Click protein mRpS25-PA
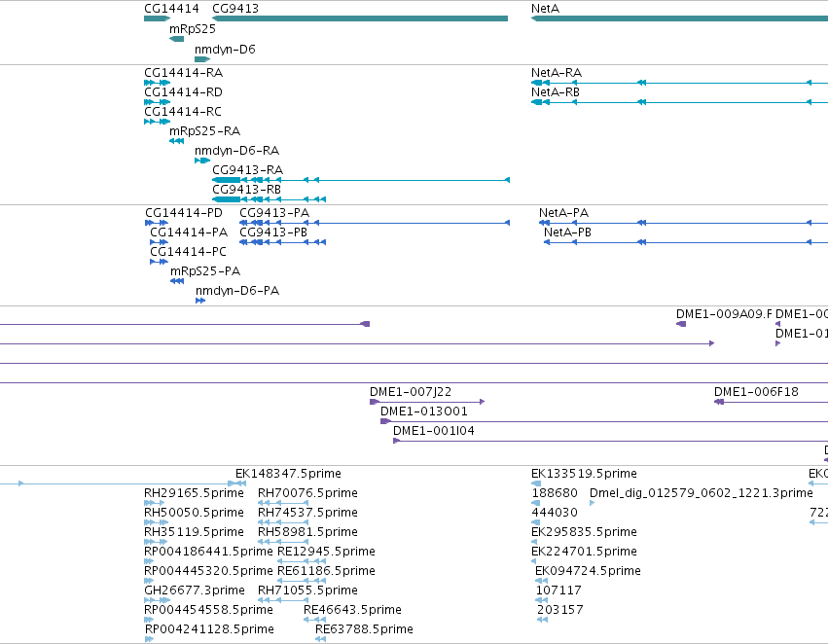828x644 pixels. (205, 271)
